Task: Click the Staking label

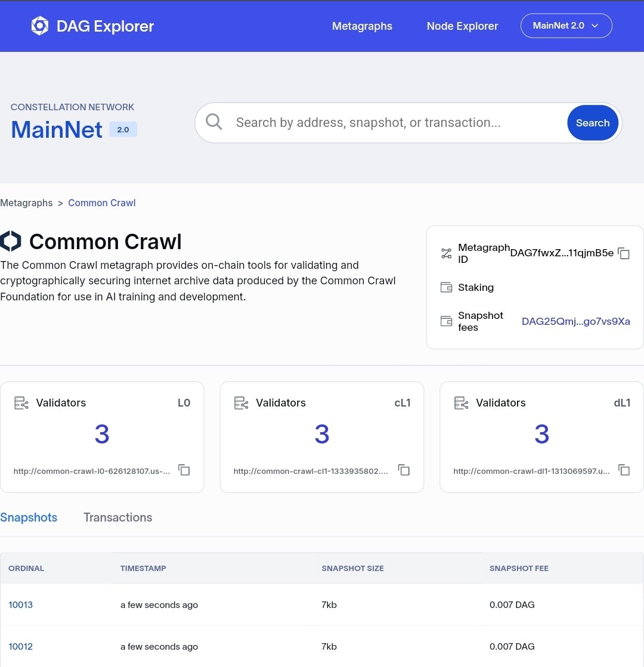Action: (x=476, y=287)
